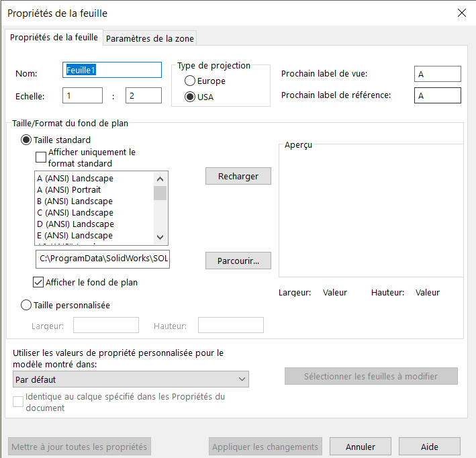This screenshot has width=476, height=458.
Task: Toggle Afficher uniquement le format standard
Action: click(x=41, y=158)
